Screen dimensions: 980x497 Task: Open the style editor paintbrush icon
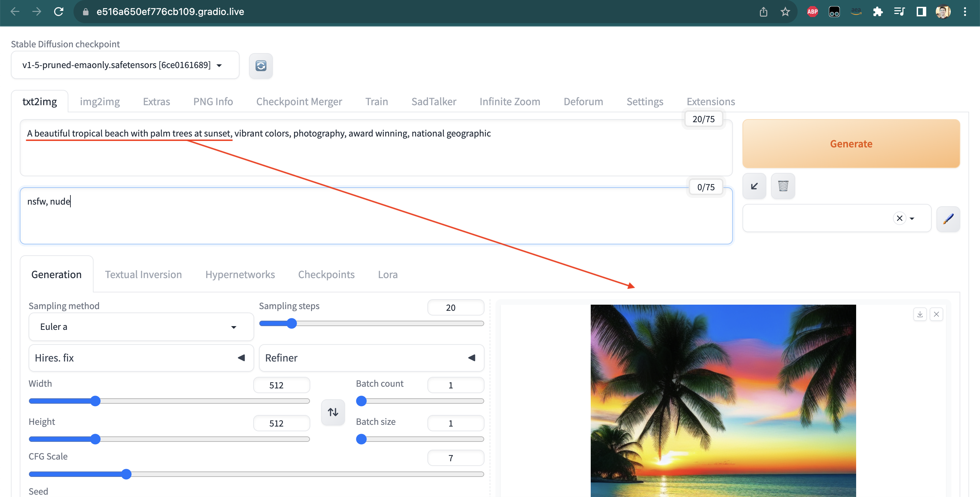point(948,219)
